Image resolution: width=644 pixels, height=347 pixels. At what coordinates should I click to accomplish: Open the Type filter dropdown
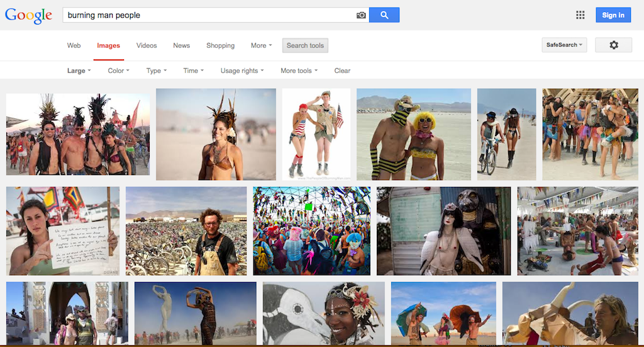(156, 71)
